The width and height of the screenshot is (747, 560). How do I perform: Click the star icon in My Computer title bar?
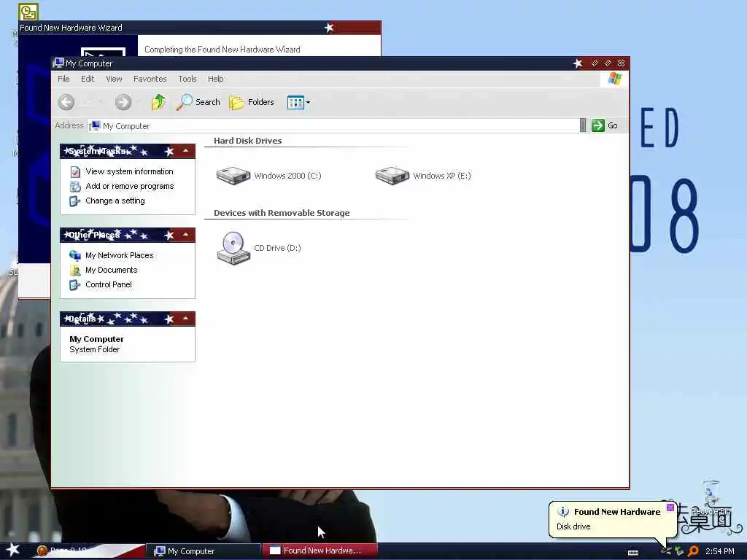click(578, 63)
